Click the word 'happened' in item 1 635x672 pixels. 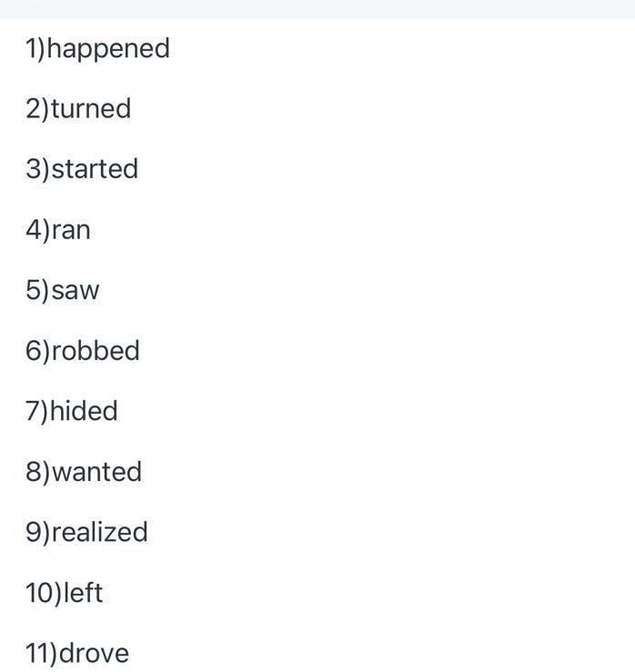click(x=108, y=48)
